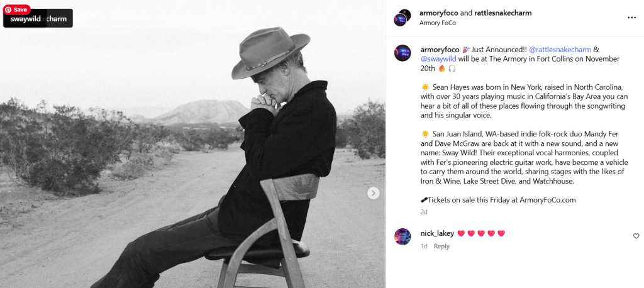644x288 pixels.
Task: Go to the next photo in carousel
Action: (374, 193)
